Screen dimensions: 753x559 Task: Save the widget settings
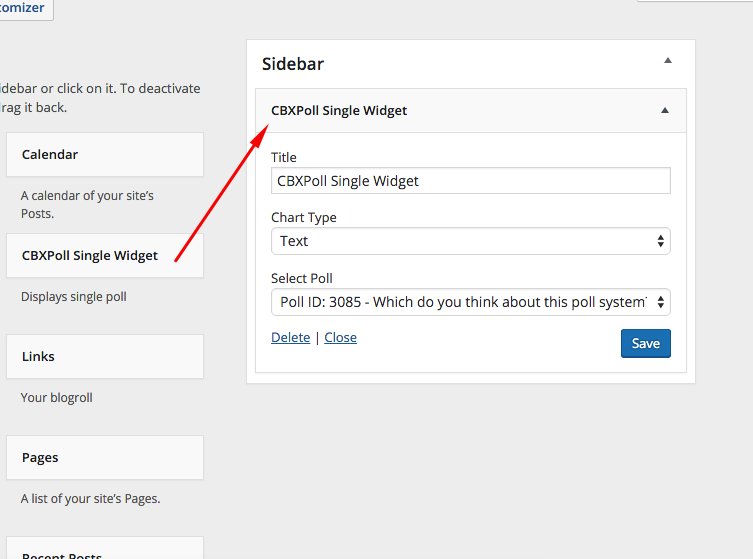(x=645, y=343)
